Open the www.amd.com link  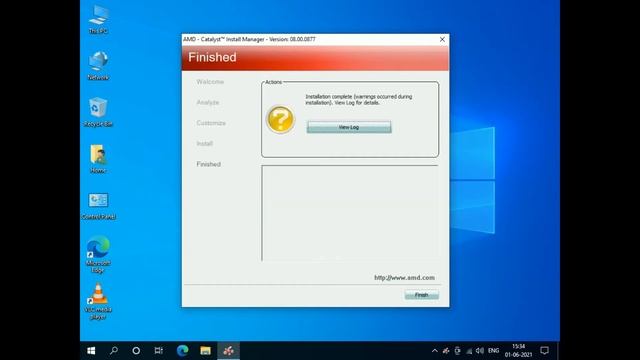click(x=404, y=278)
